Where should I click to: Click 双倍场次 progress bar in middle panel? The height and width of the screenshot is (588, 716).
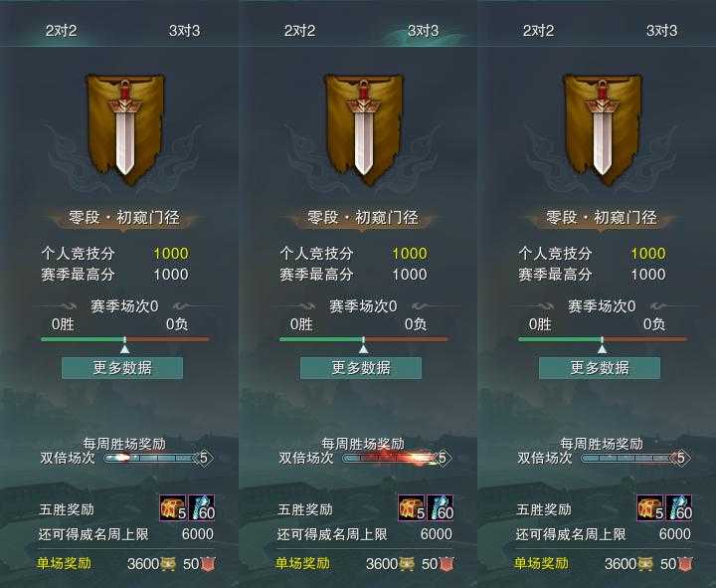397,458
